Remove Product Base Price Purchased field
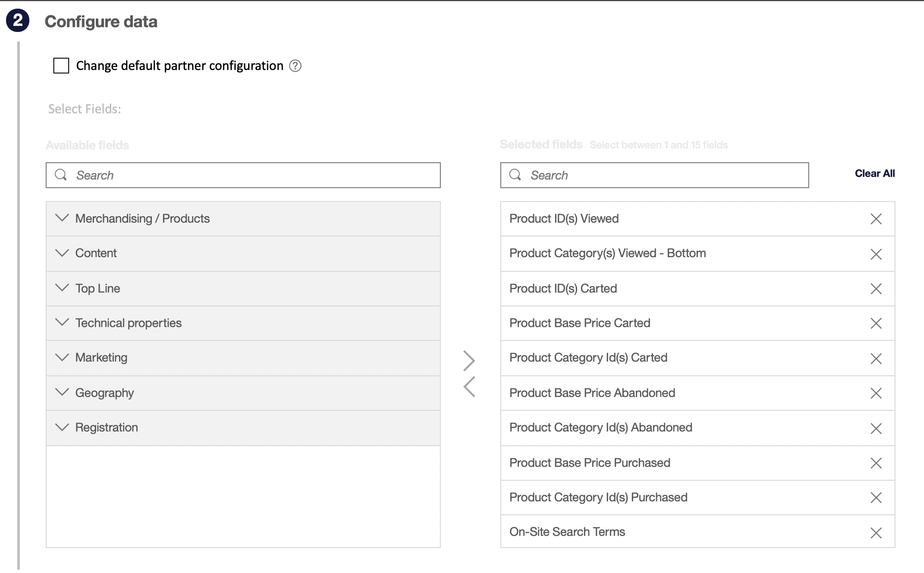924x573 pixels. tap(876, 463)
